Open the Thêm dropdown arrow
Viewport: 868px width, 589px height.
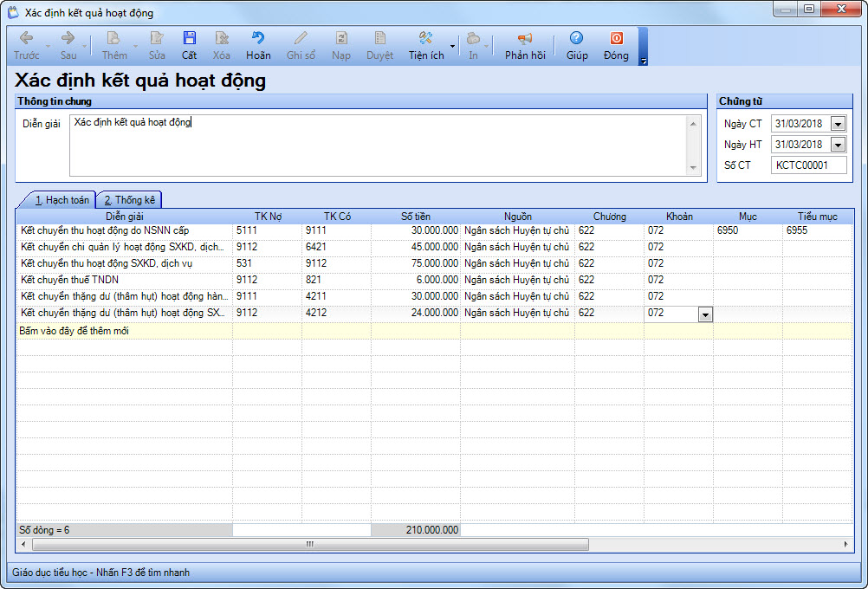click(136, 47)
